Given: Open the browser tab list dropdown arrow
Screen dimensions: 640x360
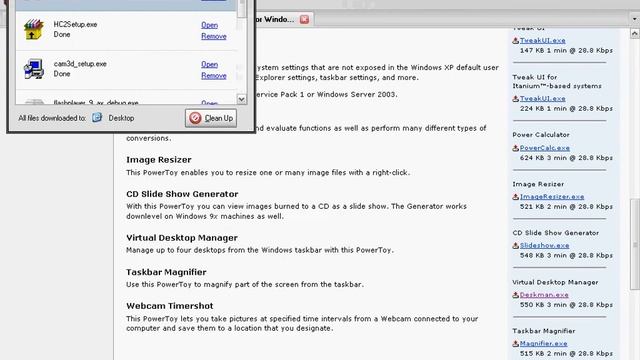Looking at the screenshot, I should 634,19.
